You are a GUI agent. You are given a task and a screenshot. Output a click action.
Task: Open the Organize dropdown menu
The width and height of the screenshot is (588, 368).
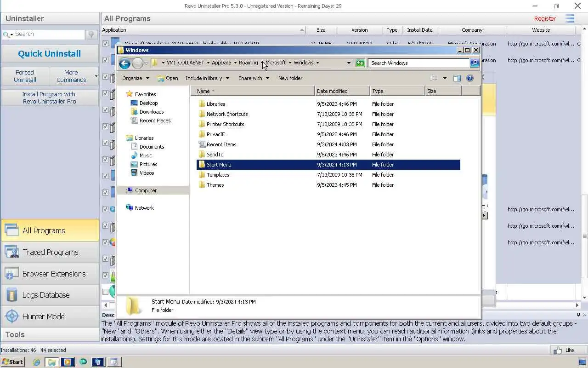click(136, 78)
